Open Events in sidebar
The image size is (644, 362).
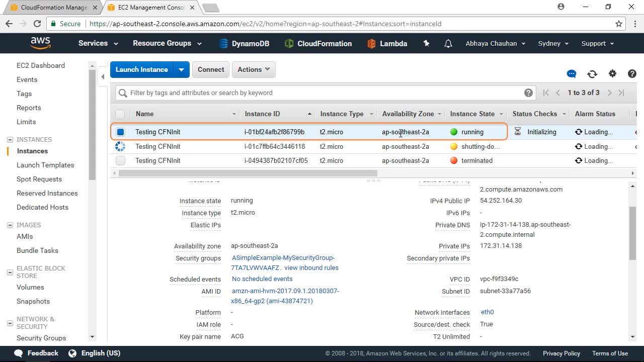coord(27,79)
